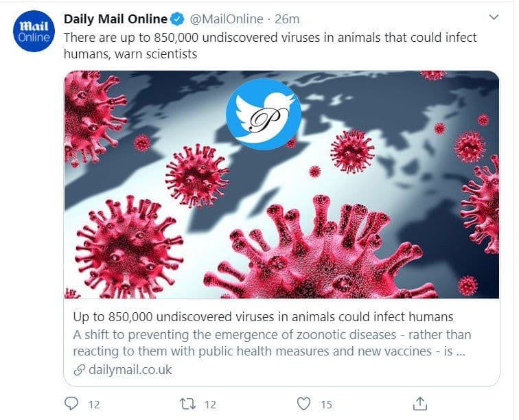This screenshot has height=420, width=519.
Task: Click the reply speech bubble icon
Action: [71, 404]
